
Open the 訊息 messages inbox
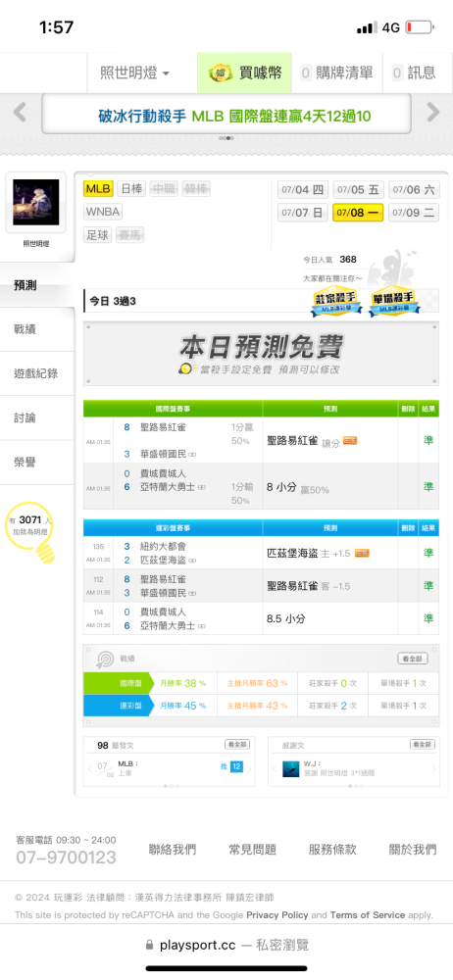(x=415, y=73)
